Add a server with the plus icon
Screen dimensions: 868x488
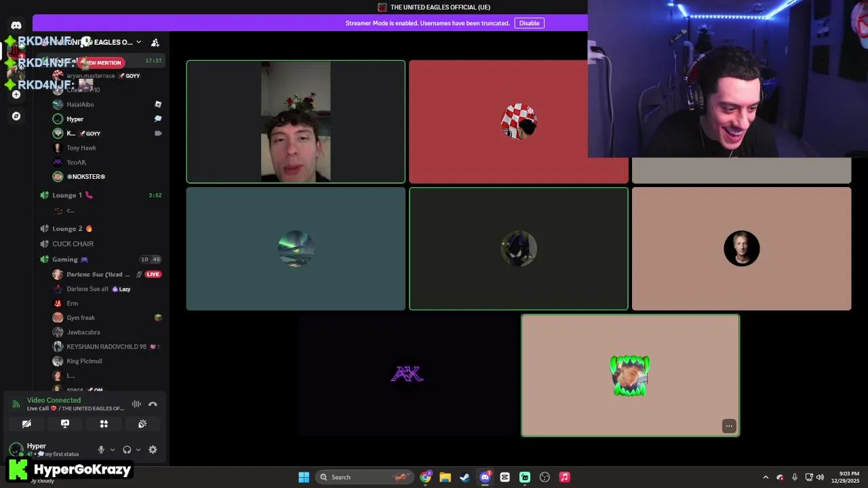(x=16, y=94)
